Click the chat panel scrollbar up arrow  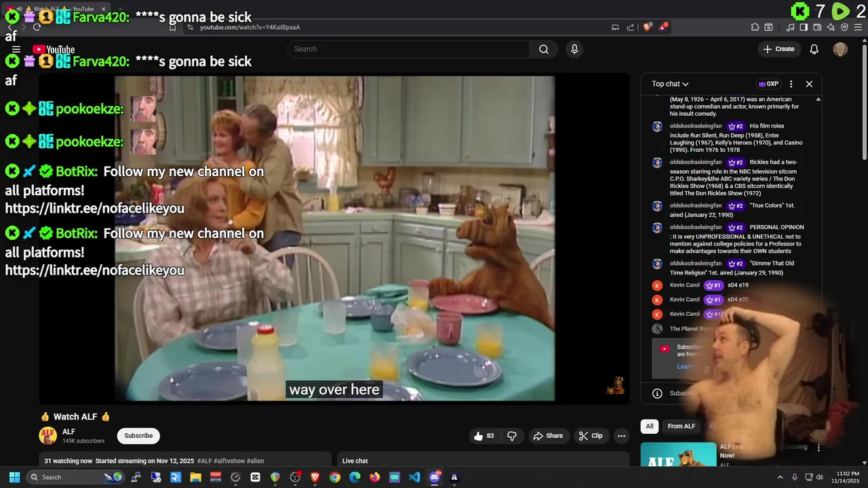click(x=818, y=100)
